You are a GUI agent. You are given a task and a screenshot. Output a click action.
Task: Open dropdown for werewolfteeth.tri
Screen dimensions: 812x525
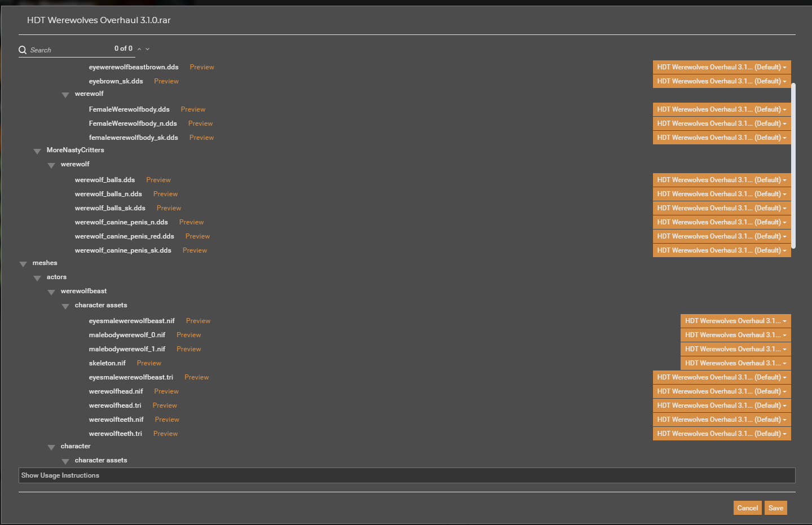(721, 434)
